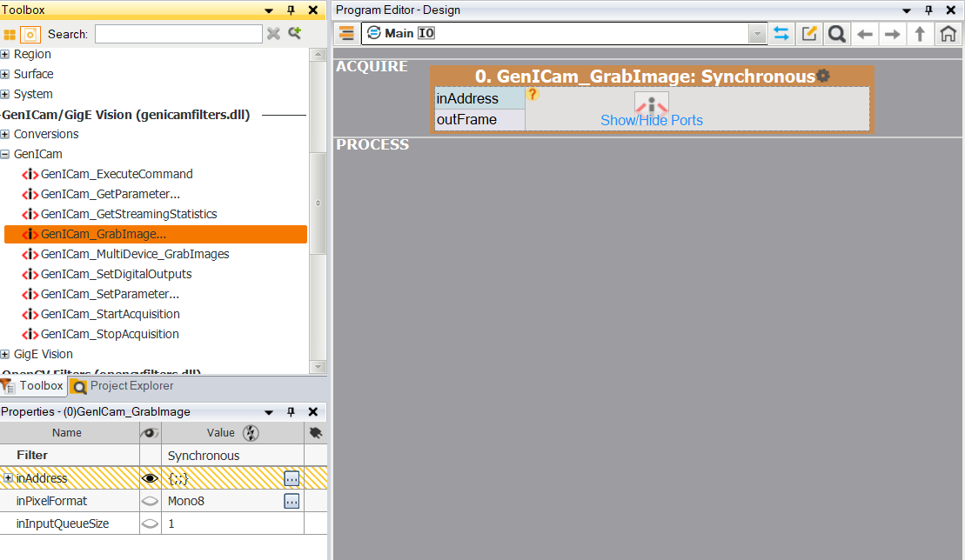
Task: Click the Show/Hide Ports link
Action: (x=652, y=120)
